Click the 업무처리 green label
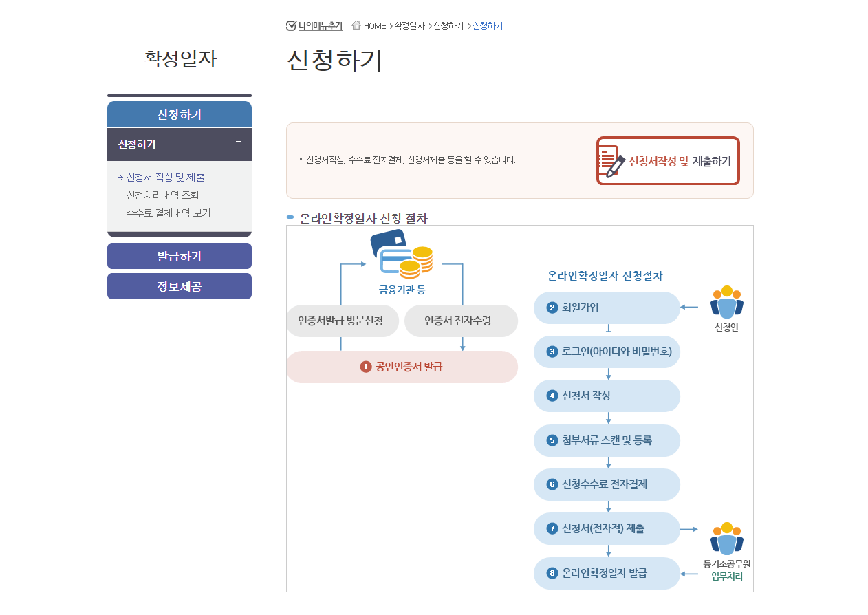Screen dimensions: 868x615 coord(727,576)
